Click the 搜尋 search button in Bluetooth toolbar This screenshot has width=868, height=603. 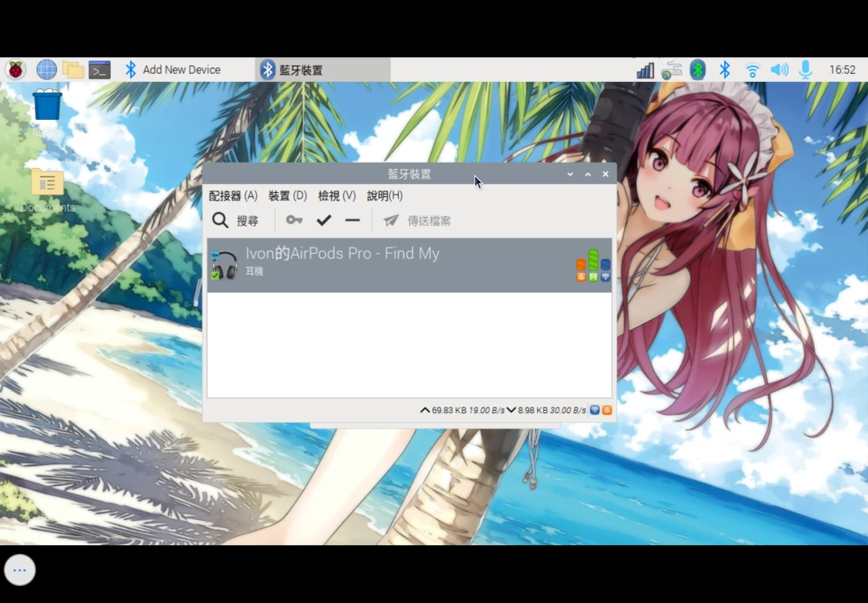[x=235, y=220]
